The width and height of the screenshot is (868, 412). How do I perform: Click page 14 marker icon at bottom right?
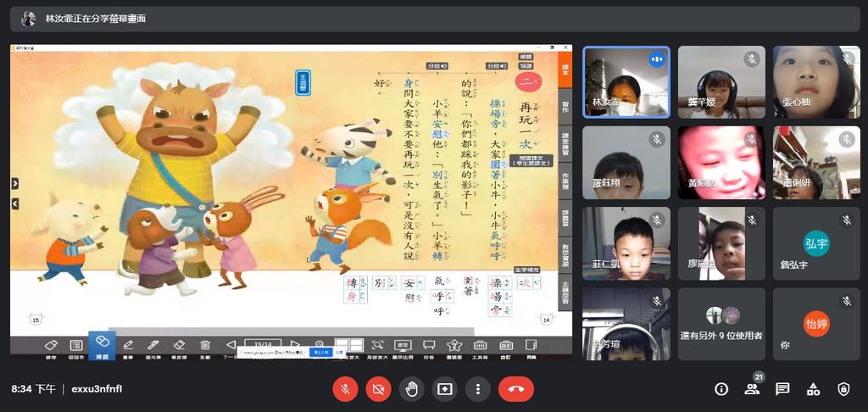[x=547, y=319]
